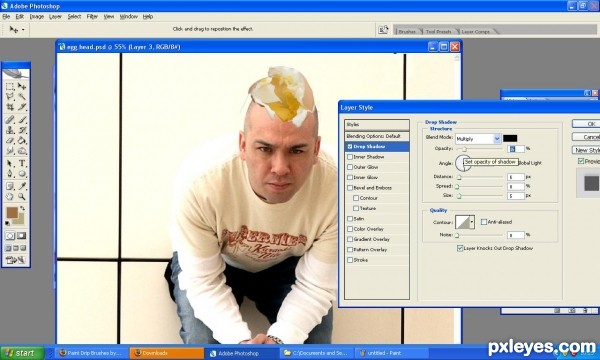The height and width of the screenshot is (360, 600).
Task: Select the Slice tool
Action: (x=22, y=107)
